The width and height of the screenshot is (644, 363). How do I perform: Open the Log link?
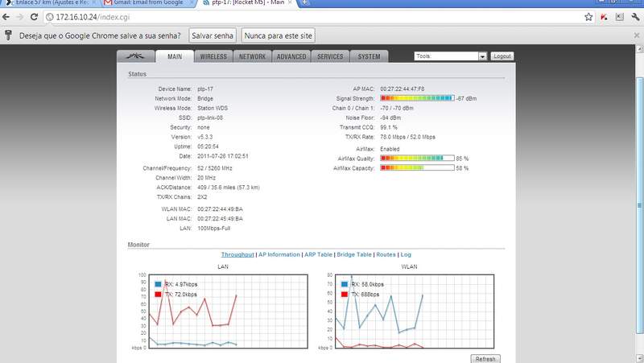(x=406, y=254)
